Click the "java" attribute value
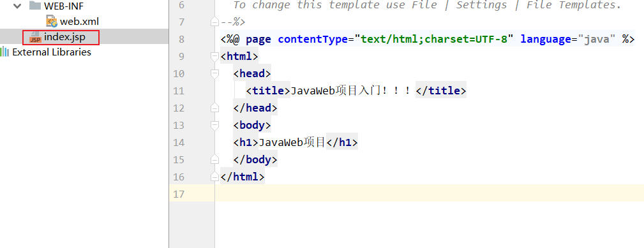Viewport: 644px width, 248px height. (596, 40)
